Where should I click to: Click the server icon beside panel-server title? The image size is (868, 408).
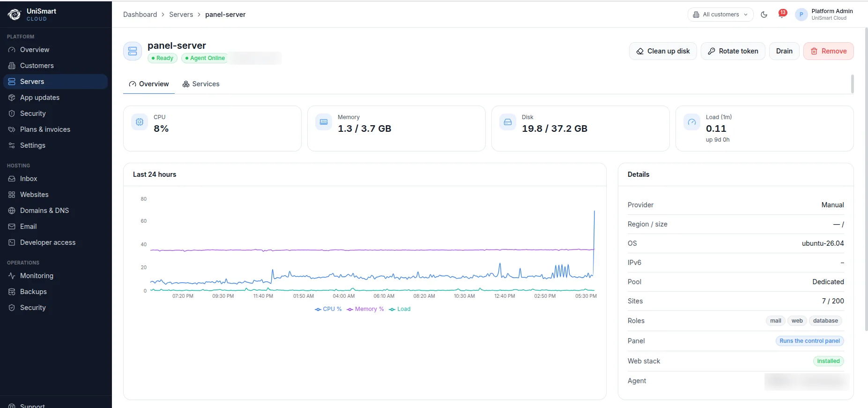[133, 51]
